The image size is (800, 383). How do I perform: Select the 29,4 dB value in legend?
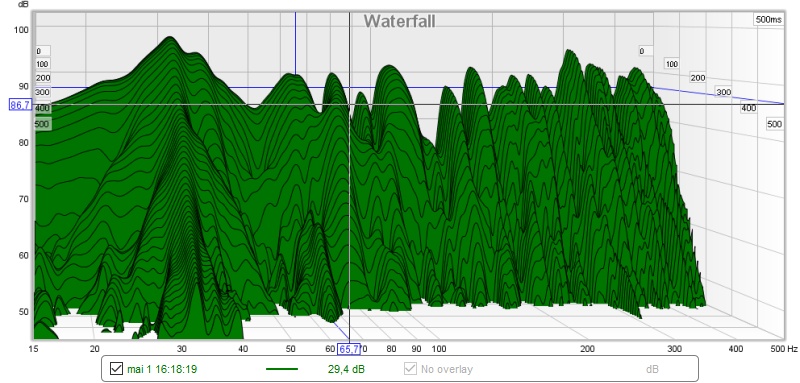pyautogui.click(x=346, y=369)
